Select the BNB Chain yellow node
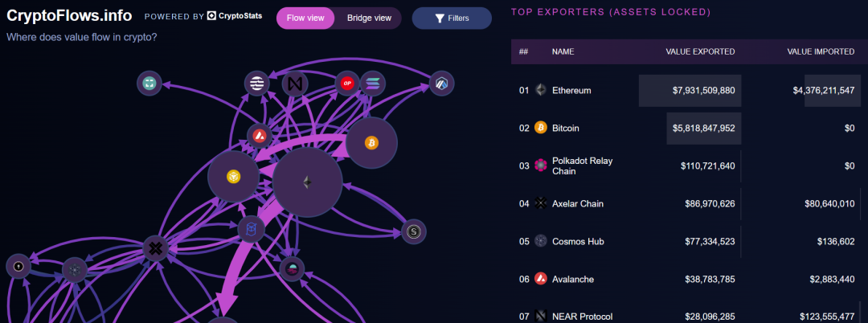This screenshot has height=323, width=868. click(x=233, y=177)
